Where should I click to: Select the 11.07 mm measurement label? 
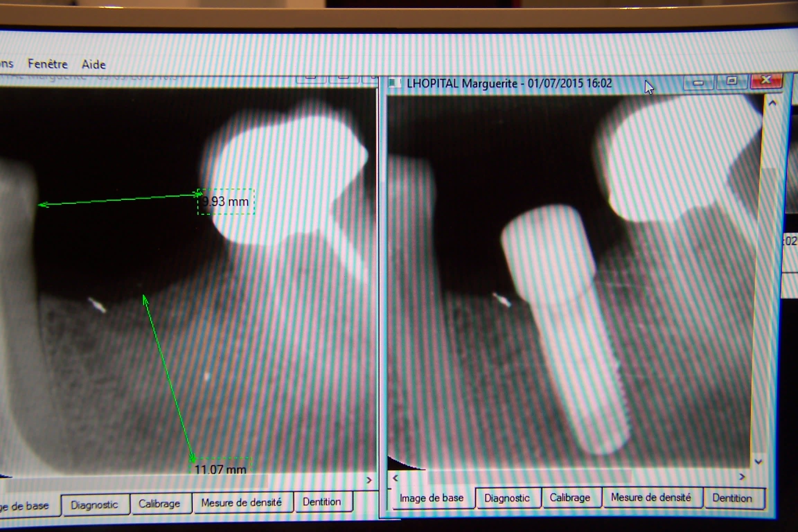tap(220, 469)
